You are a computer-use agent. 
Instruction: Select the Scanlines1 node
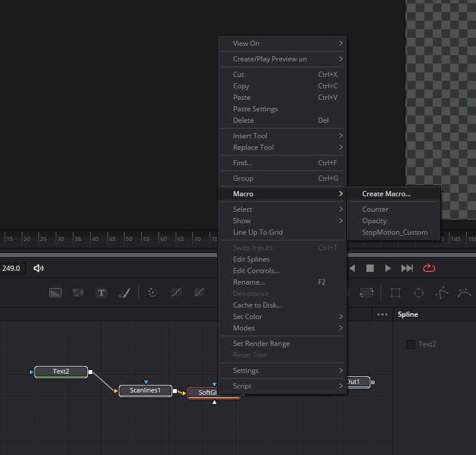[x=145, y=390]
